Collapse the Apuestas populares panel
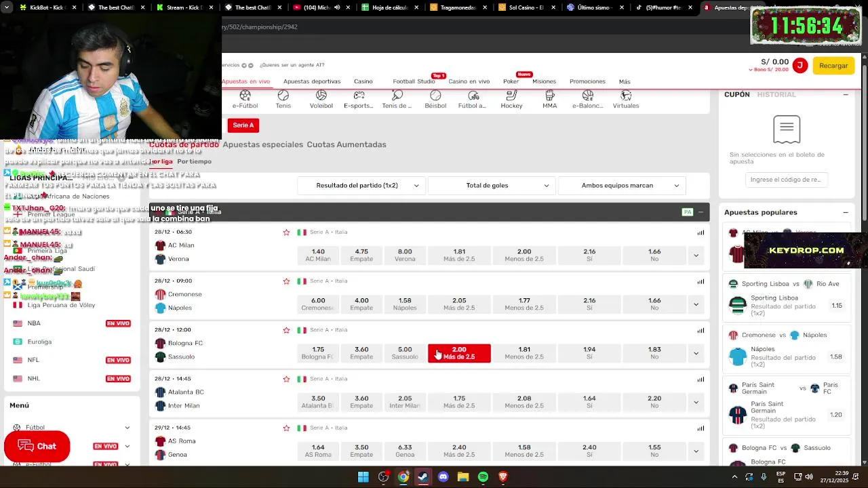Screen dimensions: 868x488 point(846,212)
